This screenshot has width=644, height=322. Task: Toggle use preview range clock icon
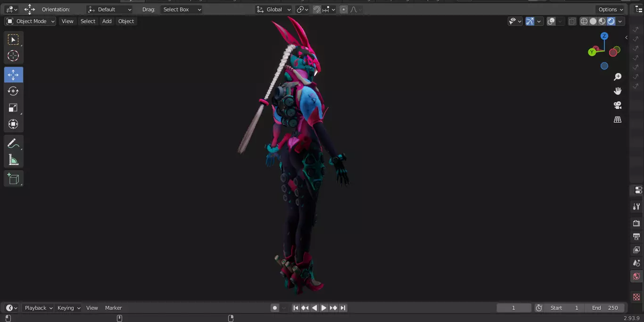539,308
